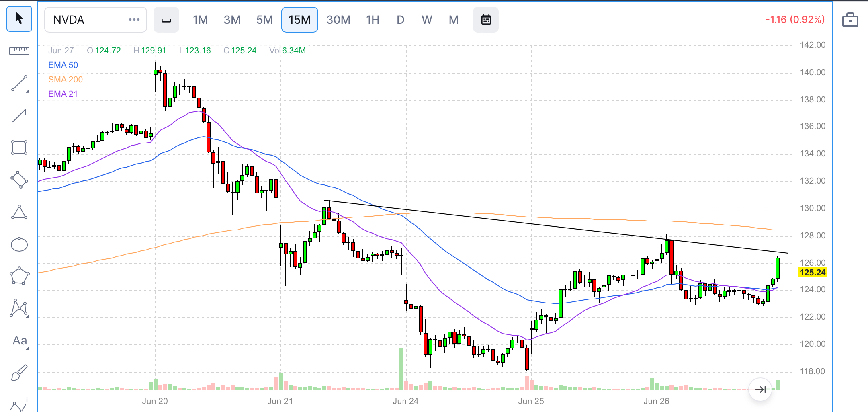The width and height of the screenshot is (868, 412).
Task: Select the Arrow drawing tool
Action: coord(19,115)
